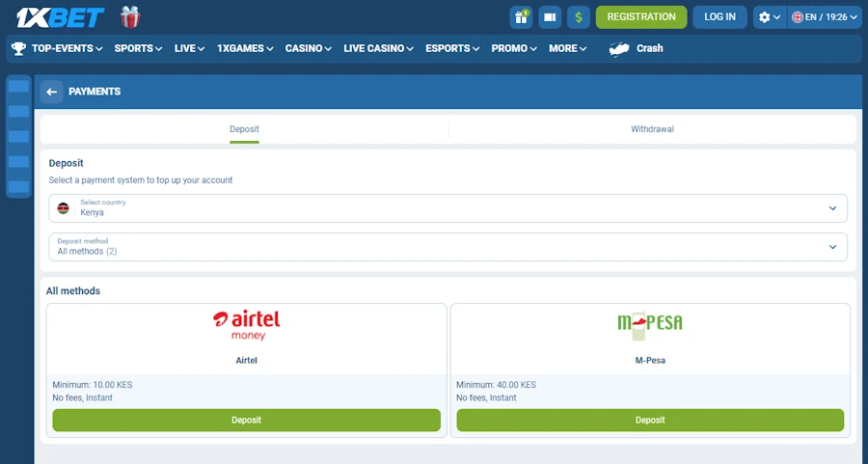The image size is (868, 464).
Task: Open the bonus gift icon with badge
Action: tap(521, 17)
